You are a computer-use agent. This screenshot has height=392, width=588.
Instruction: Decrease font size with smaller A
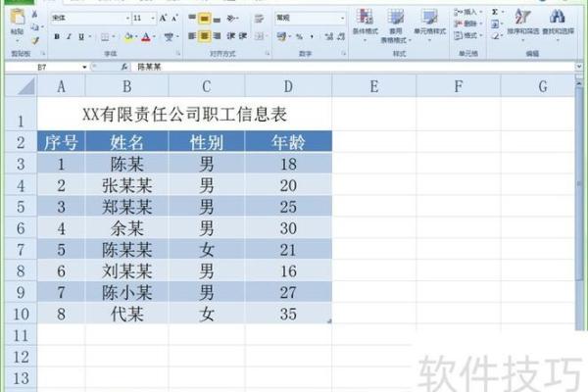174,18
